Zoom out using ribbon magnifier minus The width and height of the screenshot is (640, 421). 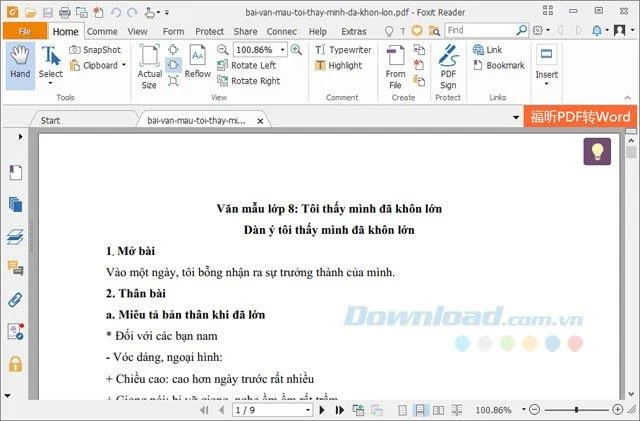click(222, 50)
